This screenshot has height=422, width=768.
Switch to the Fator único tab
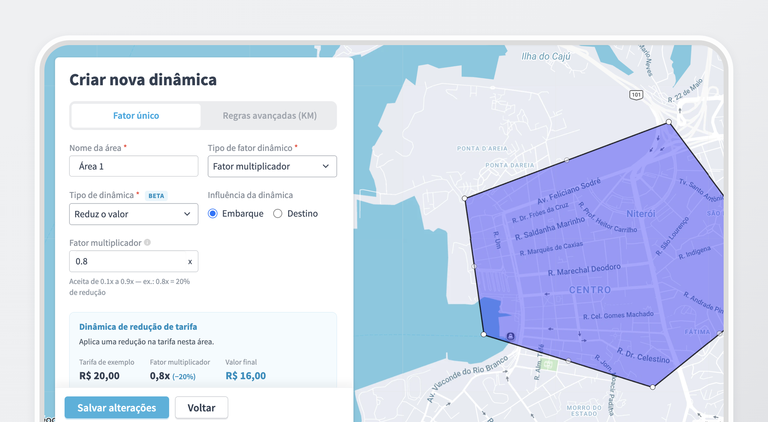[x=136, y=116]
